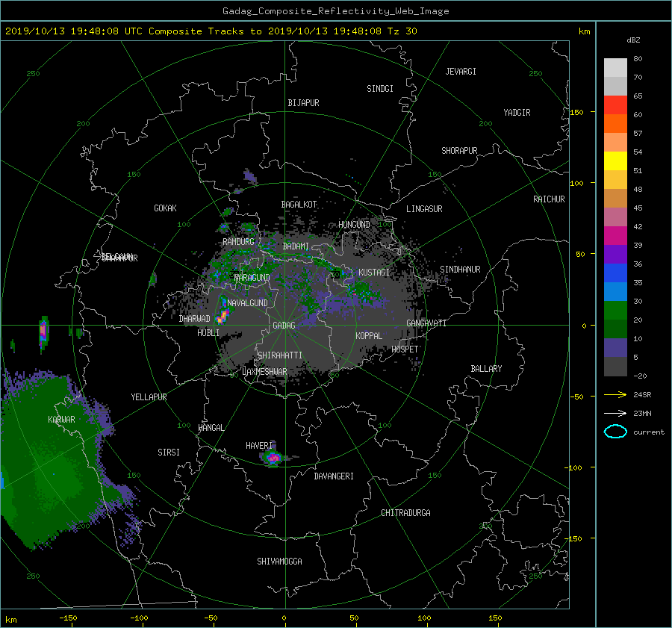The width and height of the screenshot is (672, 628).
Task: Click the light gray 80 dBZ swatch
Action: pos(615,67)
